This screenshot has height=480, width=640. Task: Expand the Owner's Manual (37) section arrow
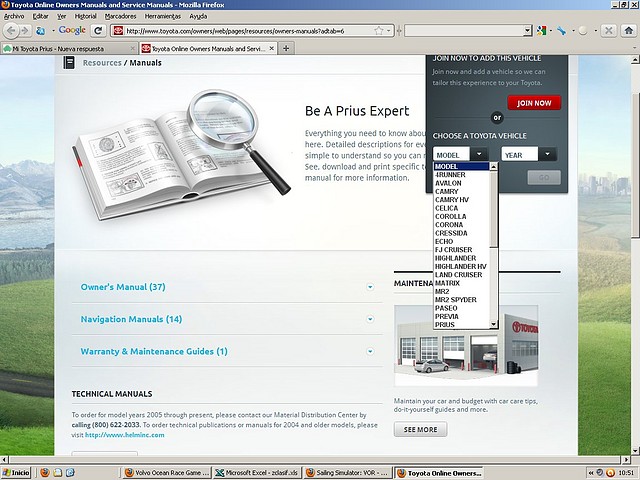click(370, 287)
